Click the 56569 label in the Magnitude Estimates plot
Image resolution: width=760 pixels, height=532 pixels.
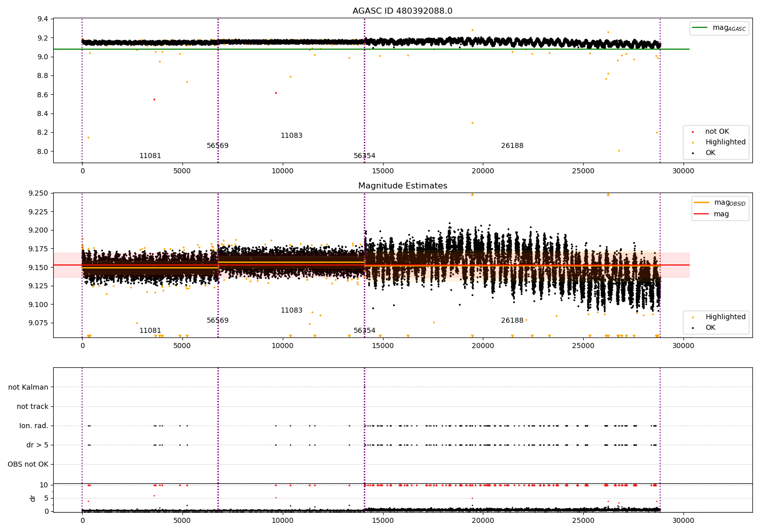[x=217, y=321]
